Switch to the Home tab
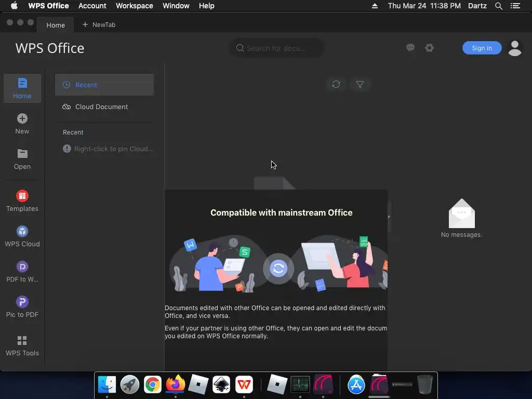532x399 pixels. click(56, 25)
